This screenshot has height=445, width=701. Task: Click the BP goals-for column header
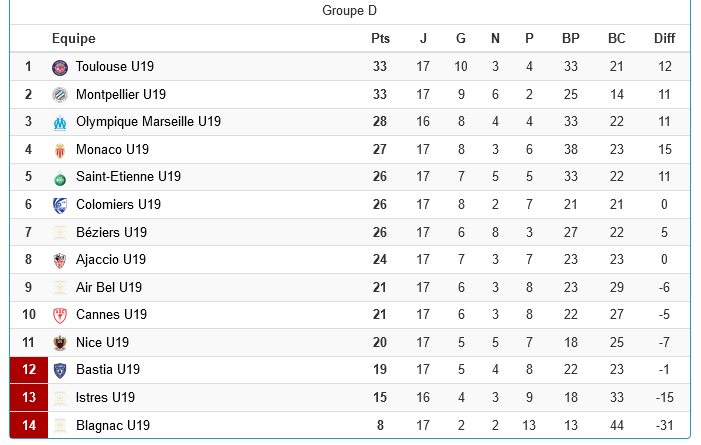pyautogui.click(x=571, y=39)
